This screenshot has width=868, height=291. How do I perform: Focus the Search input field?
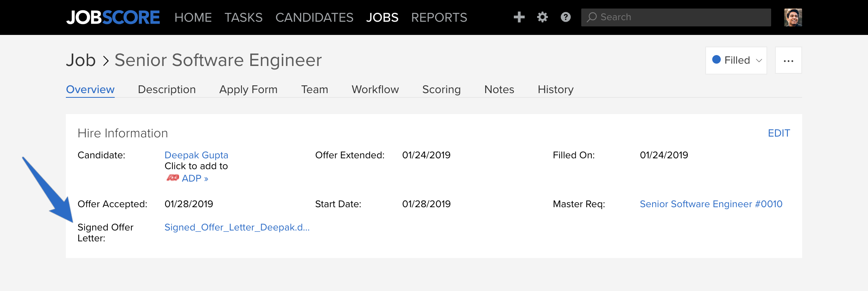[676, 17]
